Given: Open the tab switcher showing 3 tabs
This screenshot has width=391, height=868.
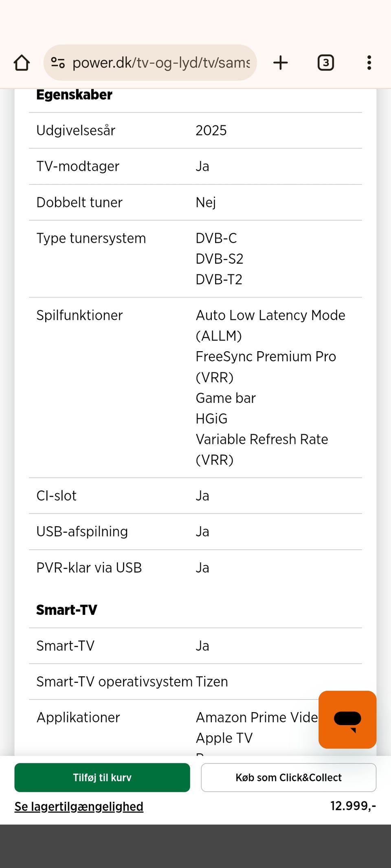Looking at the screenshot, I should pos(325,63).
